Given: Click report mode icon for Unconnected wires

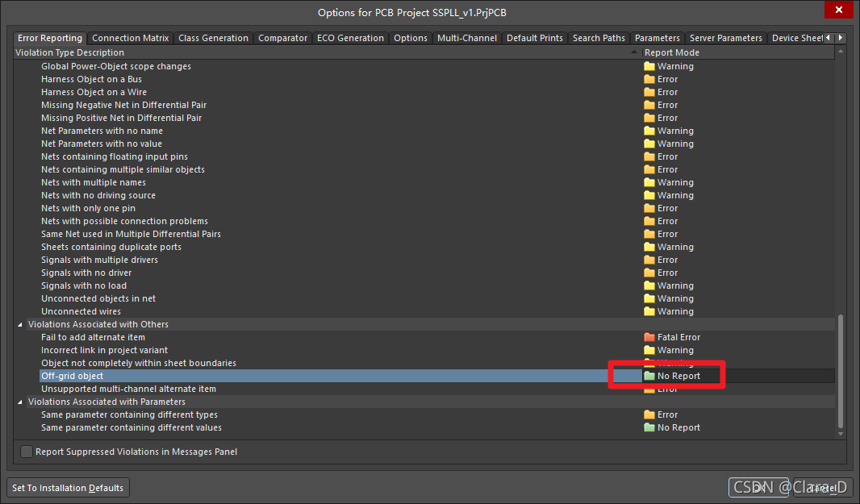Looking at the screenshot, I should [649, 311].
